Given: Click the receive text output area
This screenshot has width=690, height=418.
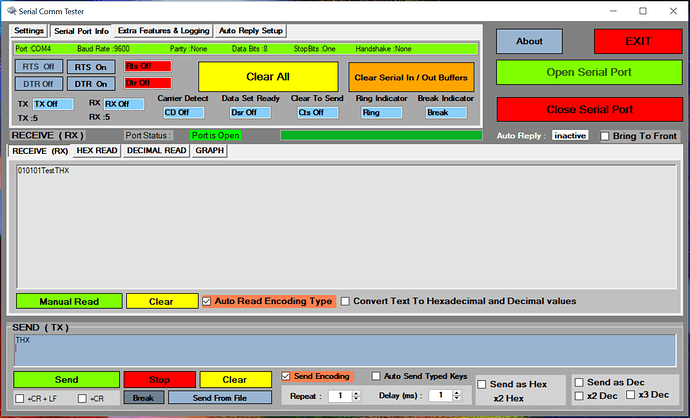Looking at the screenshot, I should point(347,227).
